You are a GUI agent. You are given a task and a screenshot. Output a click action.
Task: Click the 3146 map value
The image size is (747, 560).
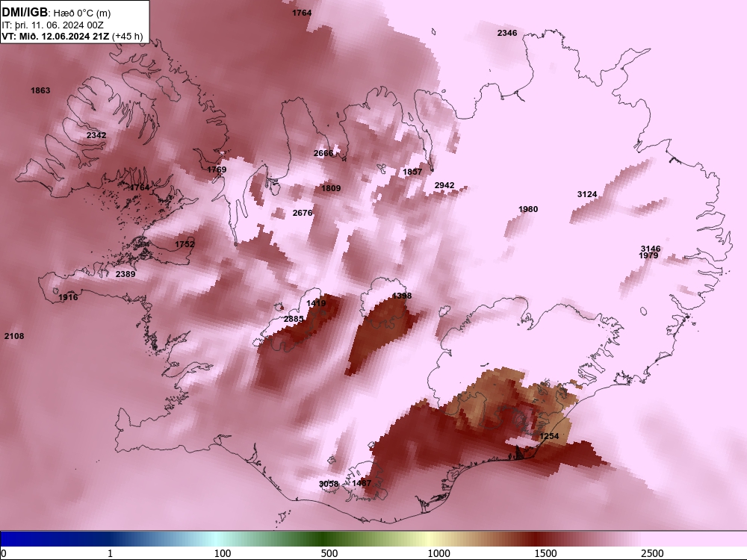click(x=651, y=249)
